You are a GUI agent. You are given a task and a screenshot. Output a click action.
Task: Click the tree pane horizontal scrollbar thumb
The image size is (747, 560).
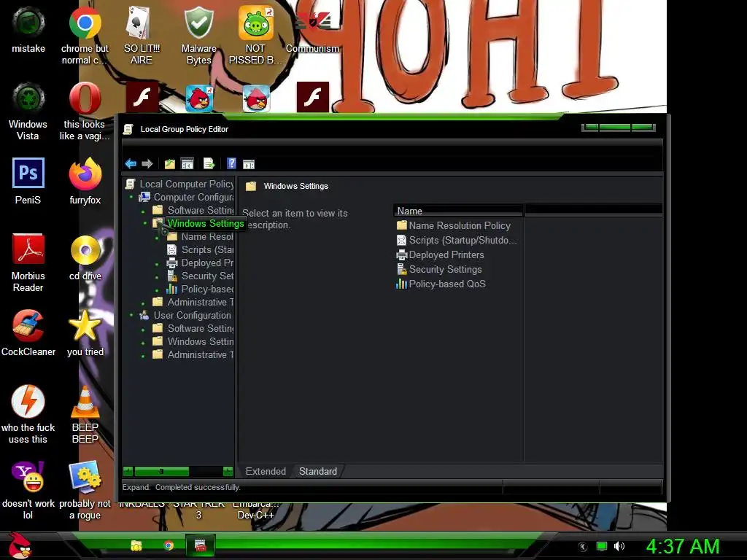161,472
